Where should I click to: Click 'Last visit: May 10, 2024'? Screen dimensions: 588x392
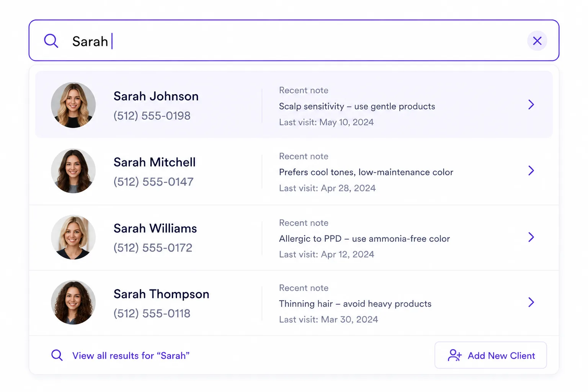pos(326,122)
